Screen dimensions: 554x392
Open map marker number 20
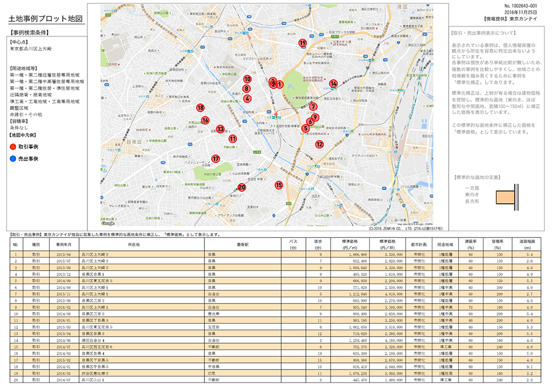(x=242, y=188)
